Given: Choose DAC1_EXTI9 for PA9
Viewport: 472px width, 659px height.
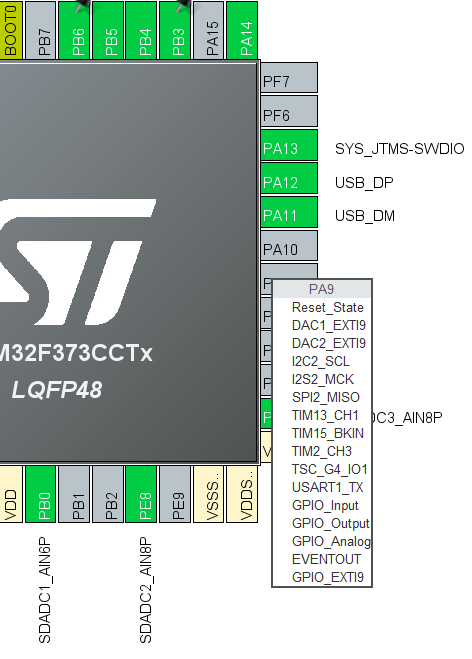Looking at the screenshot, I should click(322, 326).
